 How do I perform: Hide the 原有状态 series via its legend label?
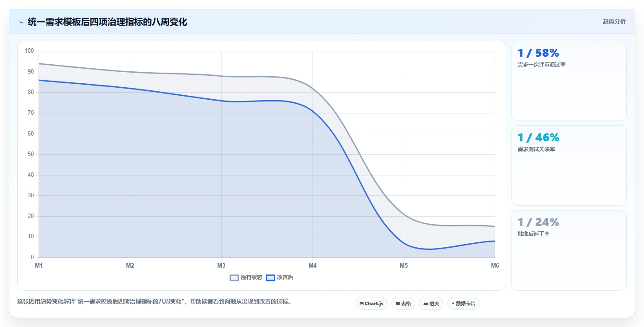click(x=251, y=278)
